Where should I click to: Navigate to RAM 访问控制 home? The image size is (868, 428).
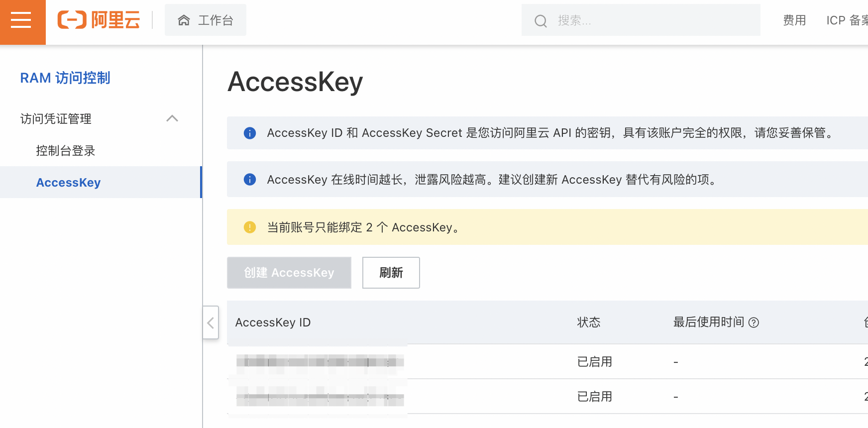[65, 78]
